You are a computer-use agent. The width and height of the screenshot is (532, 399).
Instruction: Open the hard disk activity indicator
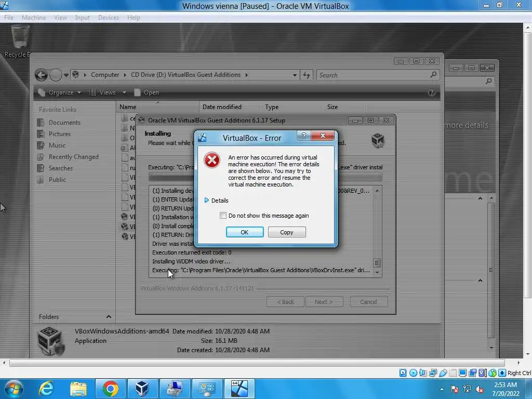click(x=403, y=373)
